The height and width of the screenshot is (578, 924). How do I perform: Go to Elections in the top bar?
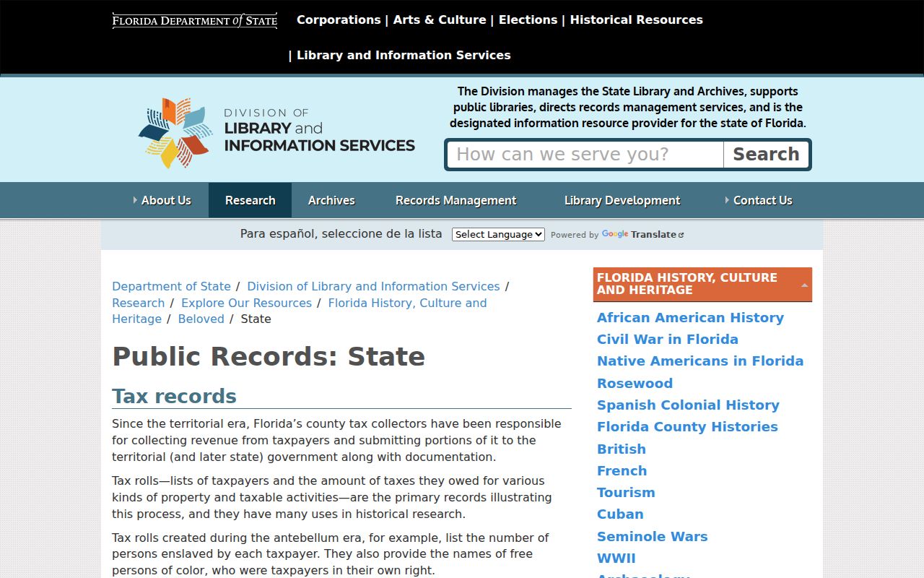point(528,20)
